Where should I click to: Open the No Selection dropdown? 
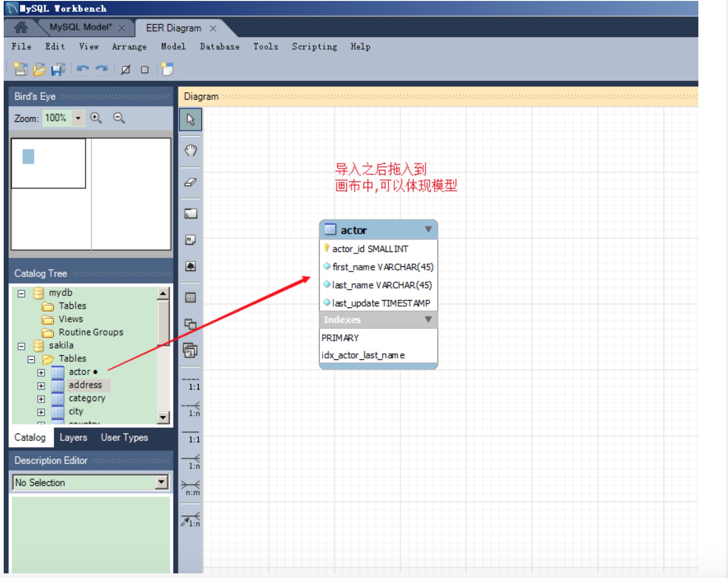[x=161, y=482]
